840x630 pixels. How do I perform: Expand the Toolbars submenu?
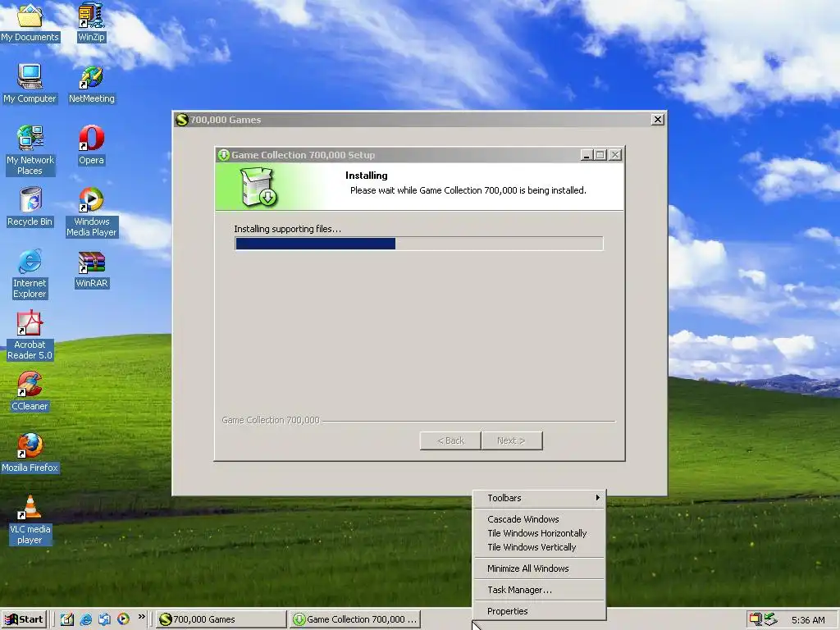pos(540,498)
